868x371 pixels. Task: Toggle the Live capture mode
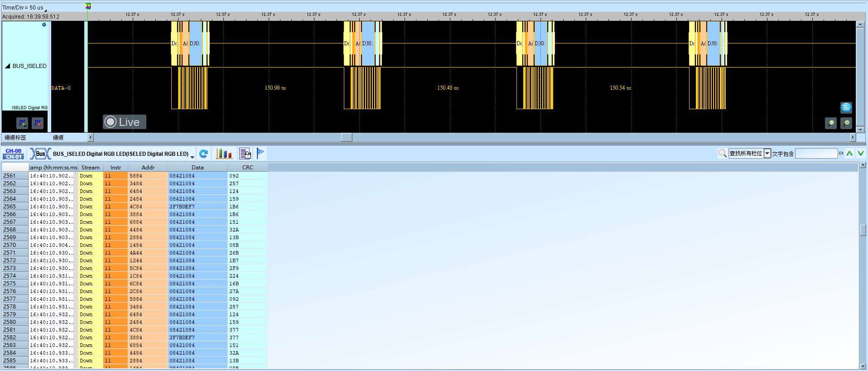coord(125,122)
